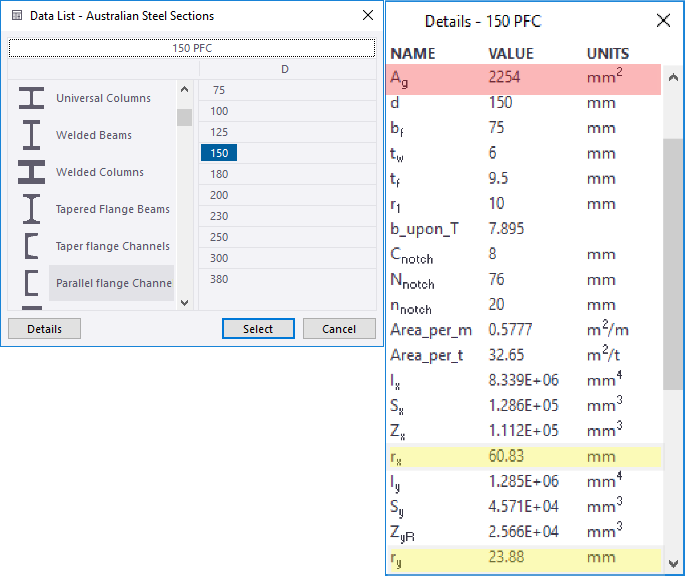687x578 pixels.
Task: Close the Details - 150 PFC panel
Action: pos(663,20)
